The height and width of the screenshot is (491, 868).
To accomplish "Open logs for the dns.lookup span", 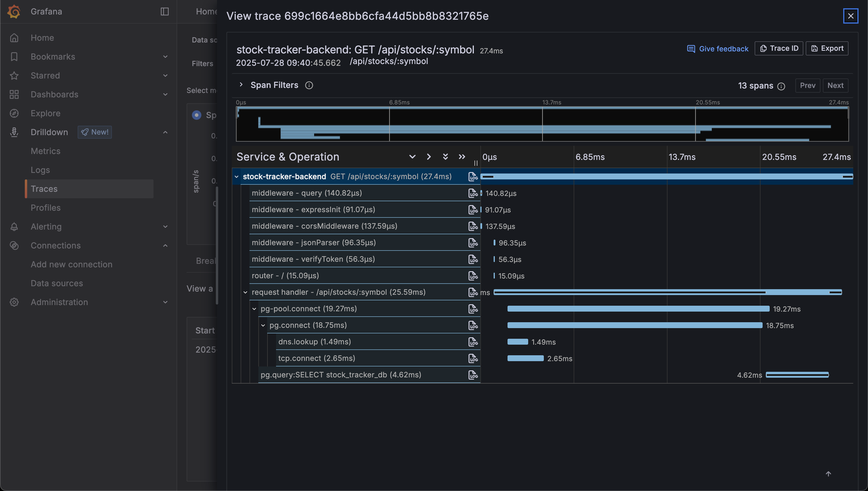I will pyautogui.click(x=473, y=342).
